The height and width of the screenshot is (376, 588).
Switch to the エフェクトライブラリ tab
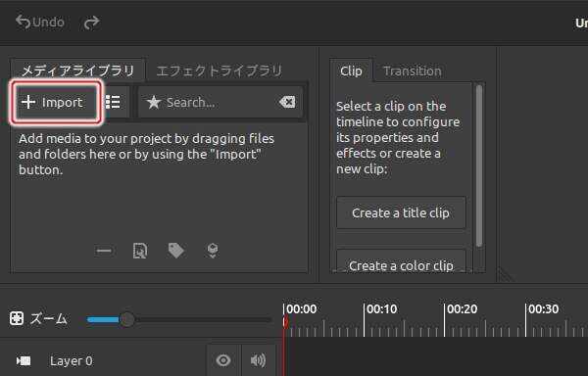(219, 70)
